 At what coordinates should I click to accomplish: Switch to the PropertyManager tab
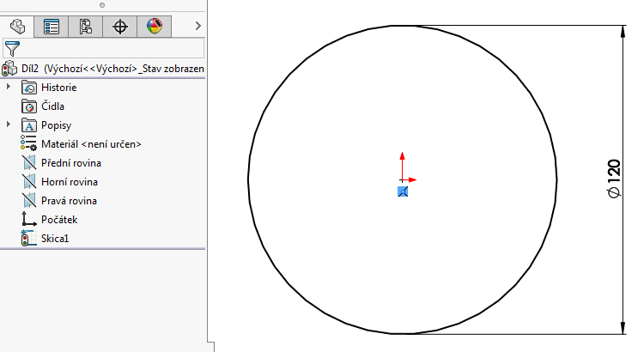pyautogui.click(x=52, y=27)
